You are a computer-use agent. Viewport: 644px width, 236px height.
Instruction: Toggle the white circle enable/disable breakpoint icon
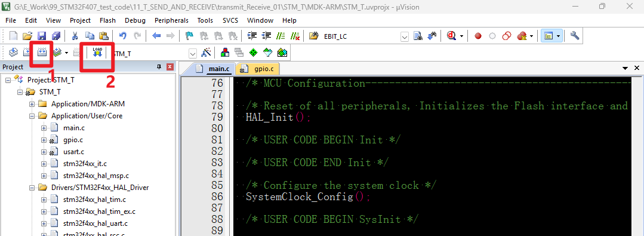(492, 36)
